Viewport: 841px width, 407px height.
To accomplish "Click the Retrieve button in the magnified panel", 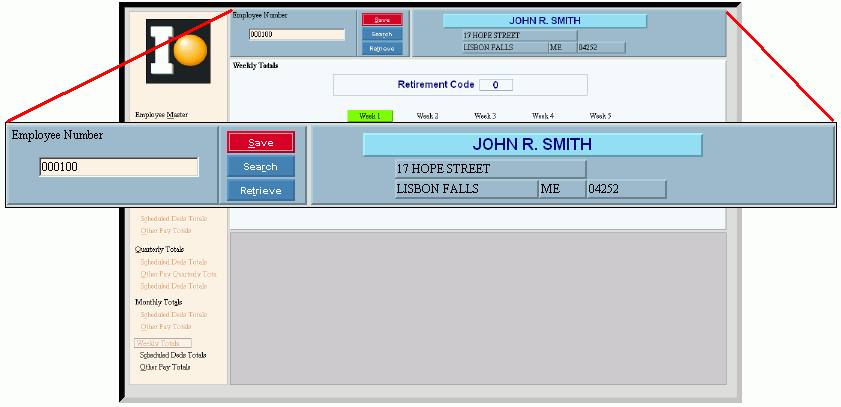I will point(260,190).
